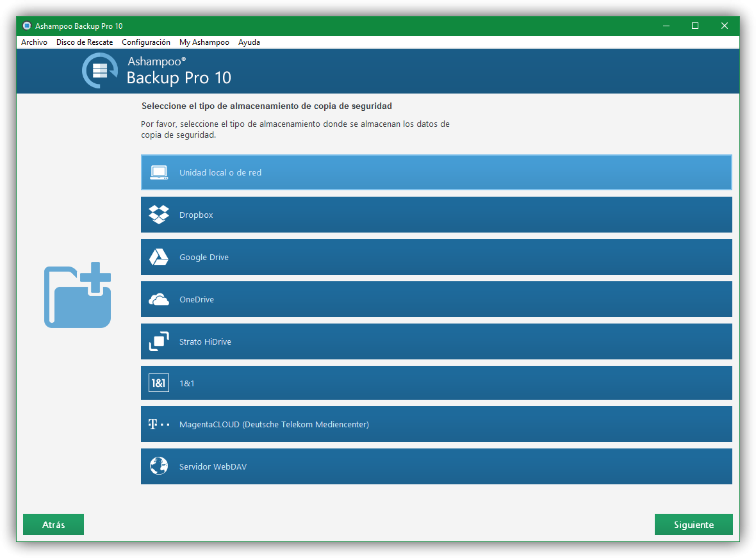Click the Dropbox logo icon

point(159,215)
